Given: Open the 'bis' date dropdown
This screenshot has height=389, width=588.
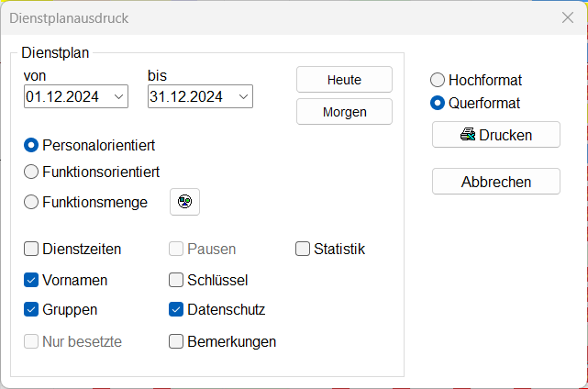Looking at the screenshot, I should tap(242, 96).
